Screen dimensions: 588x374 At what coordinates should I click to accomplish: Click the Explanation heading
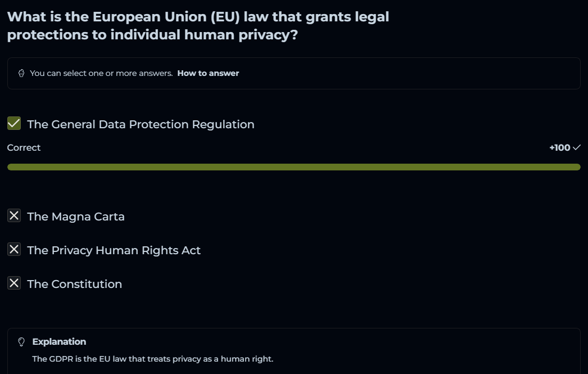(x=59, y=341)
